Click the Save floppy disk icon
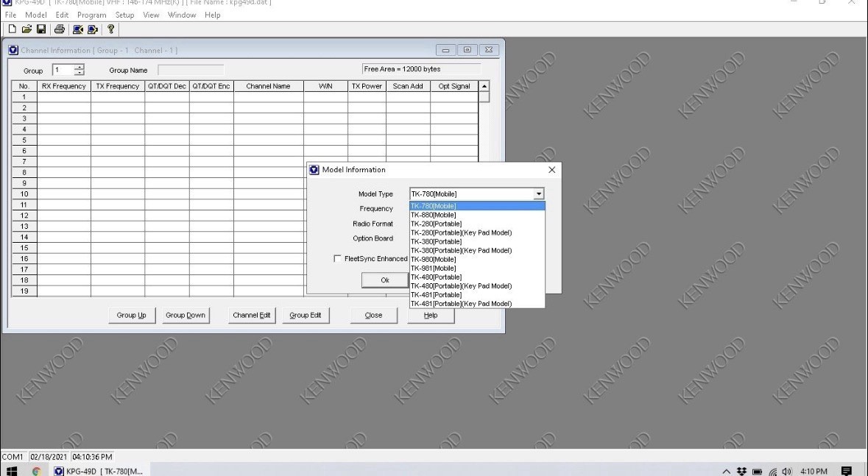The width and height of the screenshot is (868, 476). 41,29
